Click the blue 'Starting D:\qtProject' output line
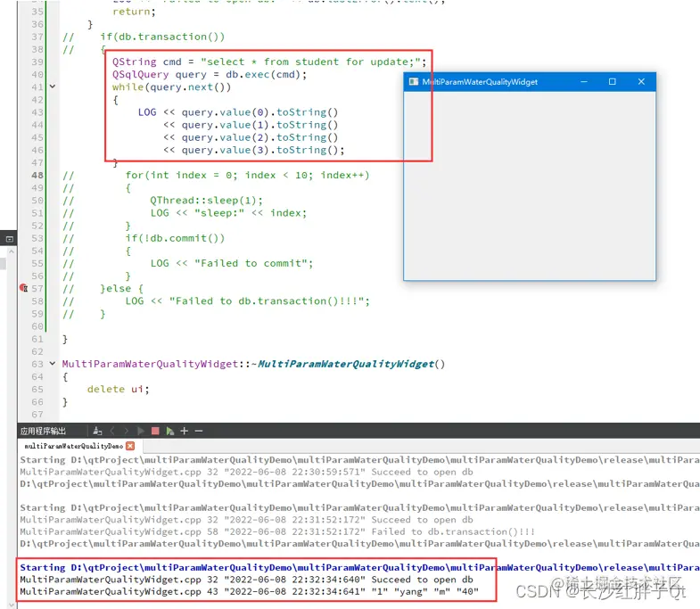 [x=359, y=567]
